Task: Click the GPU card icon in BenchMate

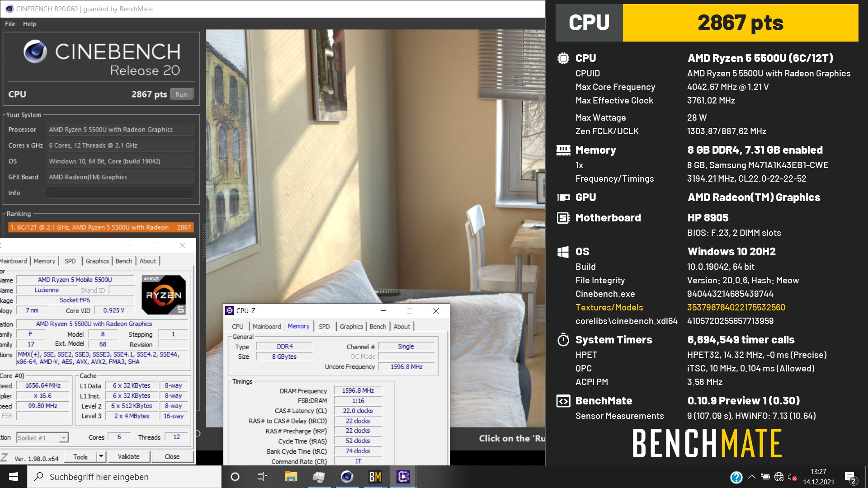Action: pos(563,197)
